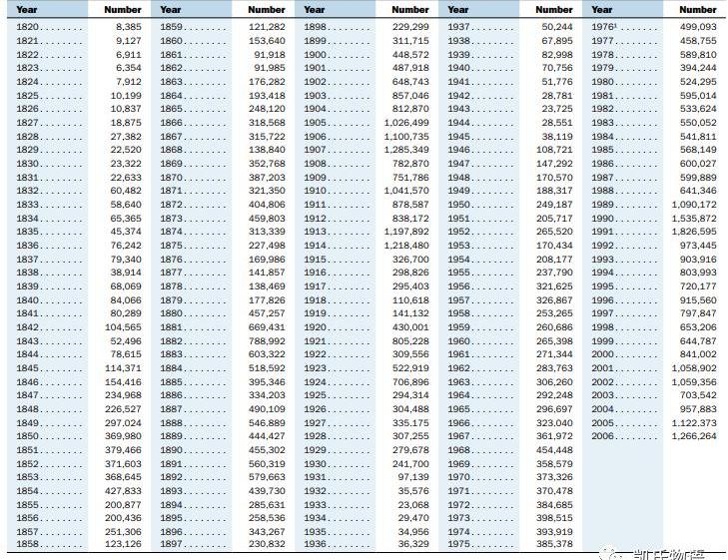The height and width of the screenshot is (560, 728).
Task: Click the value 241,700
Action: (410, 463)
